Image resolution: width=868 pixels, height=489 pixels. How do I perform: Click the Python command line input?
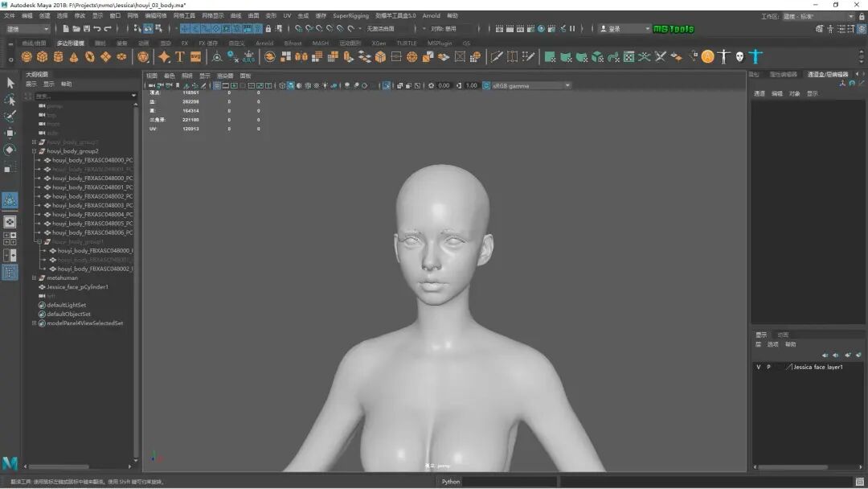pyautogui.click(x=510, y=482)
